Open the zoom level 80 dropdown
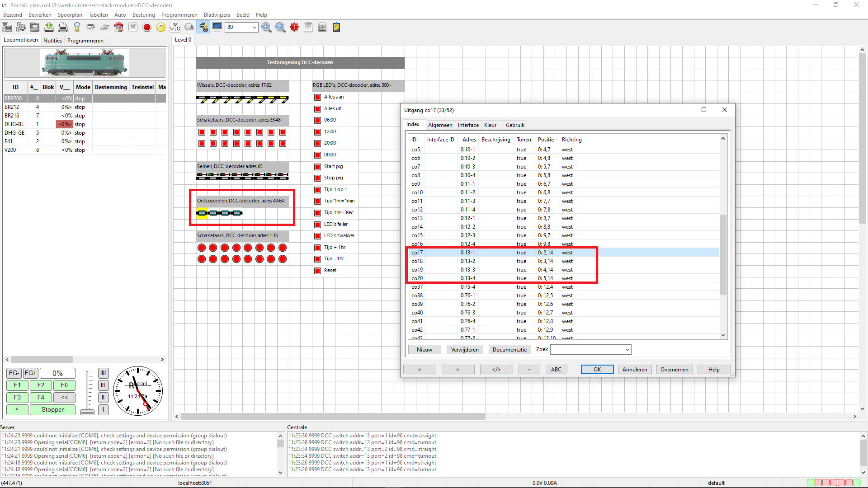This screenshot has height=488, width=868. pyautogui.click(x=254, y=28)
